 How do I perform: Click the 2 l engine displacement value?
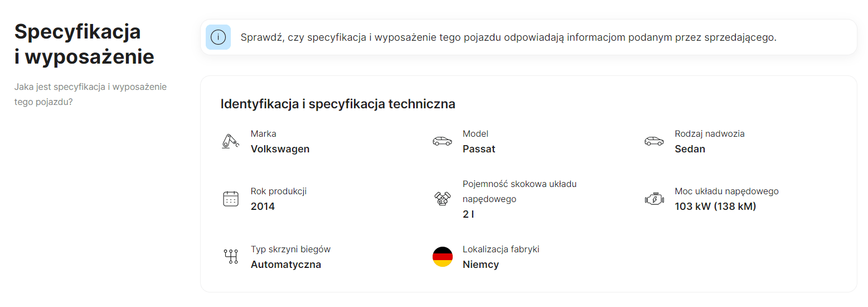[x=468, y=214]
